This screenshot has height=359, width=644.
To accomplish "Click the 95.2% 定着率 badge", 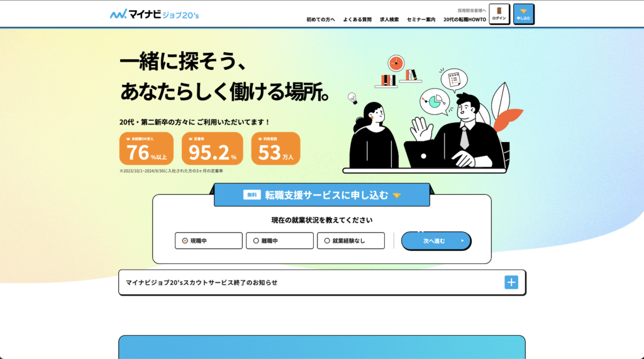I will tap(213, 148).
